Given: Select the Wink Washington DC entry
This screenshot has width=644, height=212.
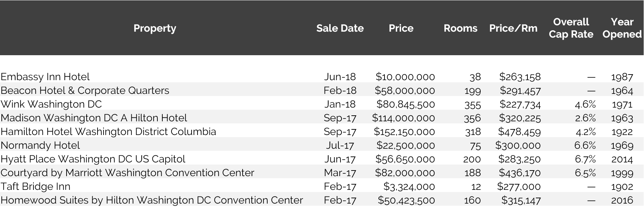Looking at the screenshot, I should tap(51, 104).
